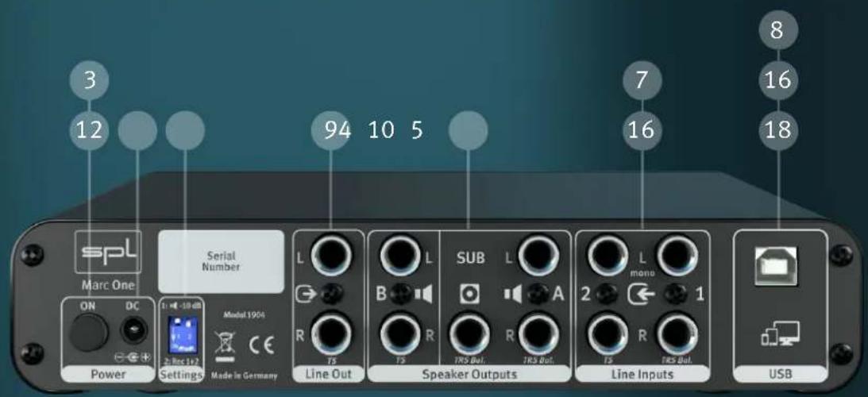Click the screw between Speaker B jacks
Viewport: 868px width, 397px height.
(x=400, y=295)
